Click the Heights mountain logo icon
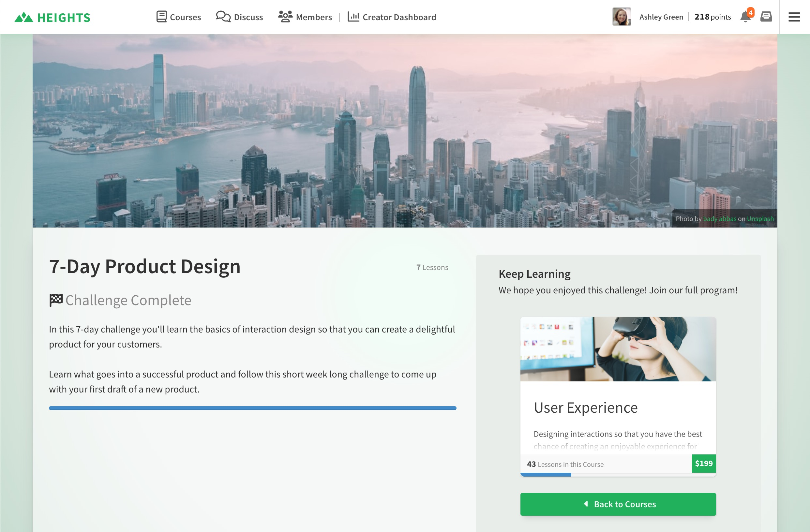810x532 pixels. pos(23,17)
